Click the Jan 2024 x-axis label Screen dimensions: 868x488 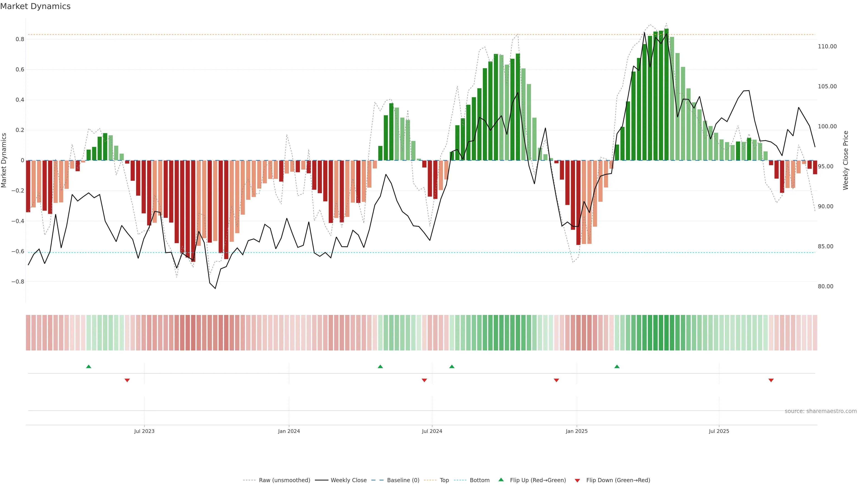[x=289, y=431]
